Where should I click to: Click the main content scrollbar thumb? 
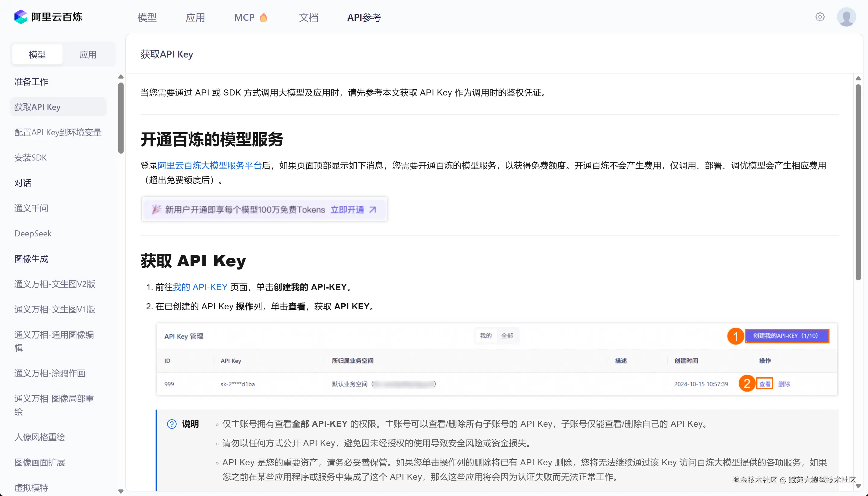coord(858,182)
